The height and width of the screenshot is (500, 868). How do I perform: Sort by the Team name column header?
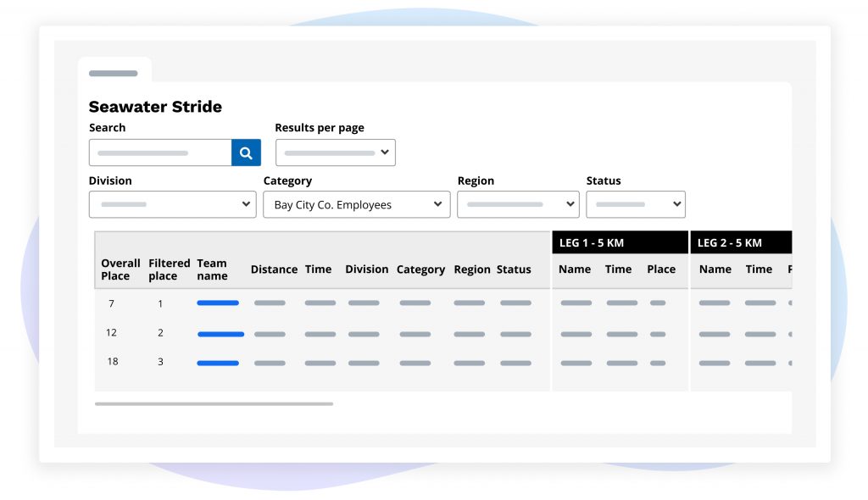point(212,269)
